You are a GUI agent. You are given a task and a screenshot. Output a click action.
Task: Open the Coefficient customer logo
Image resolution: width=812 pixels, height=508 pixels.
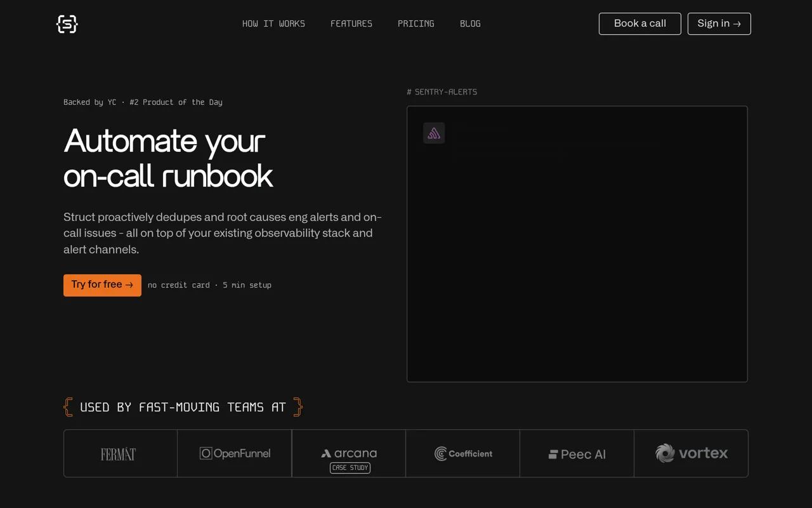(x=463, y=453)
